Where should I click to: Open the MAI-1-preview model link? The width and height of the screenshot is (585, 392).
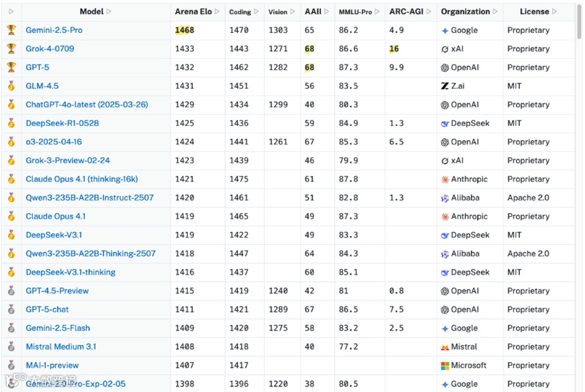click(52, 365)
